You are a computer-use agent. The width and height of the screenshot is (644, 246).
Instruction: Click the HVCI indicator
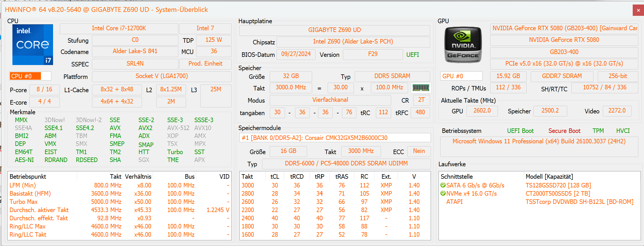point(623,131)
